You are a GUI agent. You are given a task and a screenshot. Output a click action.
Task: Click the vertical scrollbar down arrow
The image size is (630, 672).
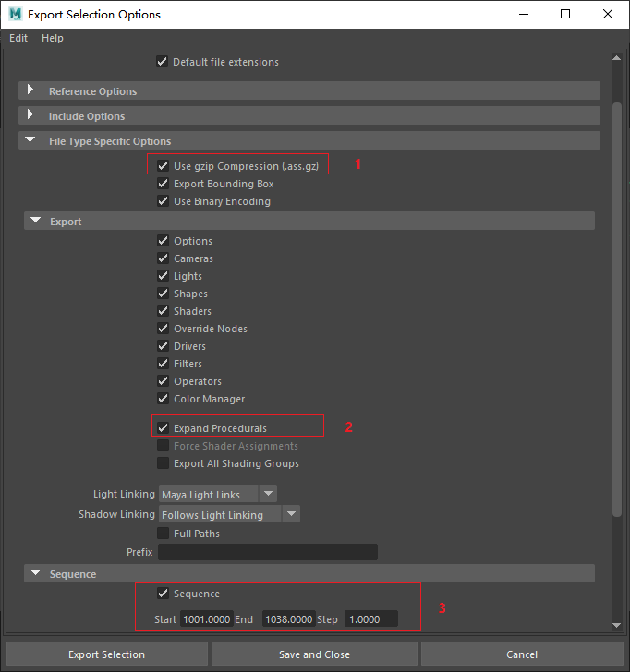point(617,625)
